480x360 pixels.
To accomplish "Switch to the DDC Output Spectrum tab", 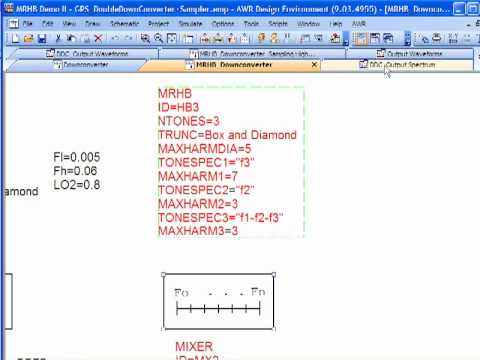I will coord(397,65).
